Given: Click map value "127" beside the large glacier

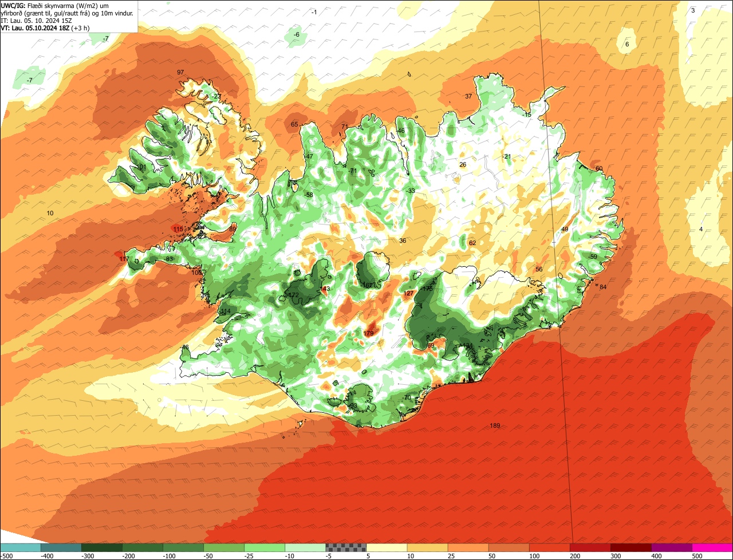Looking at the screenshot, I should (408, 293).
